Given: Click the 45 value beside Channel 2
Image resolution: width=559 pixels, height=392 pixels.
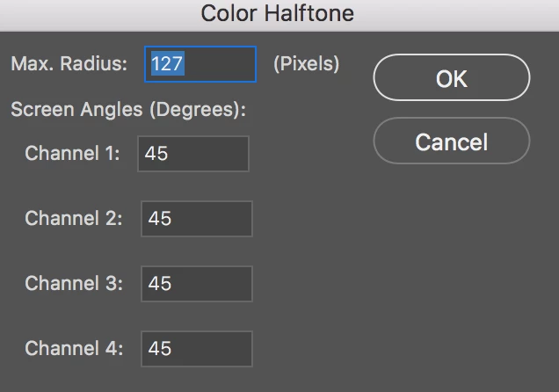Looking at the screenshot, I should click(x=160, y=219).
